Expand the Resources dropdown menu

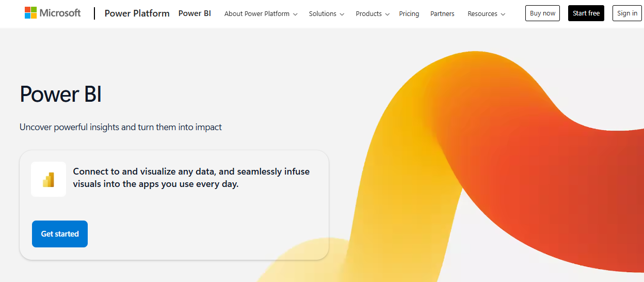[x=487, y=13]
